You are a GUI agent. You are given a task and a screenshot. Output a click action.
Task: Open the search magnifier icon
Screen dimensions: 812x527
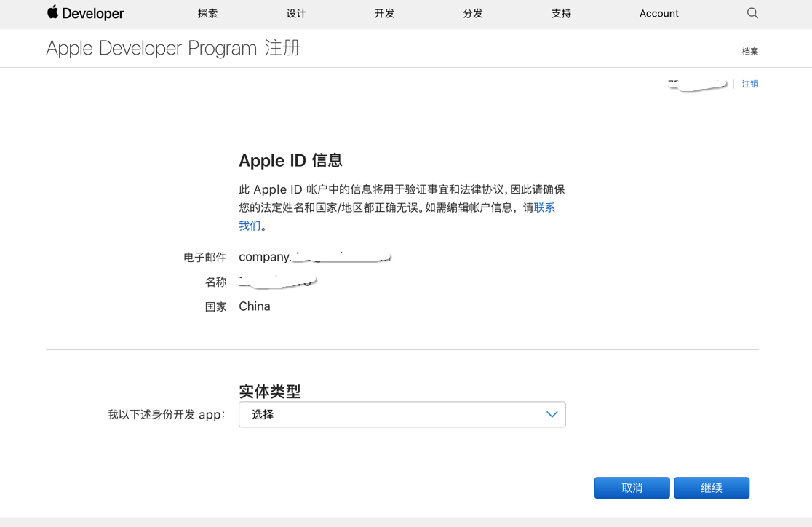[752, 13]
